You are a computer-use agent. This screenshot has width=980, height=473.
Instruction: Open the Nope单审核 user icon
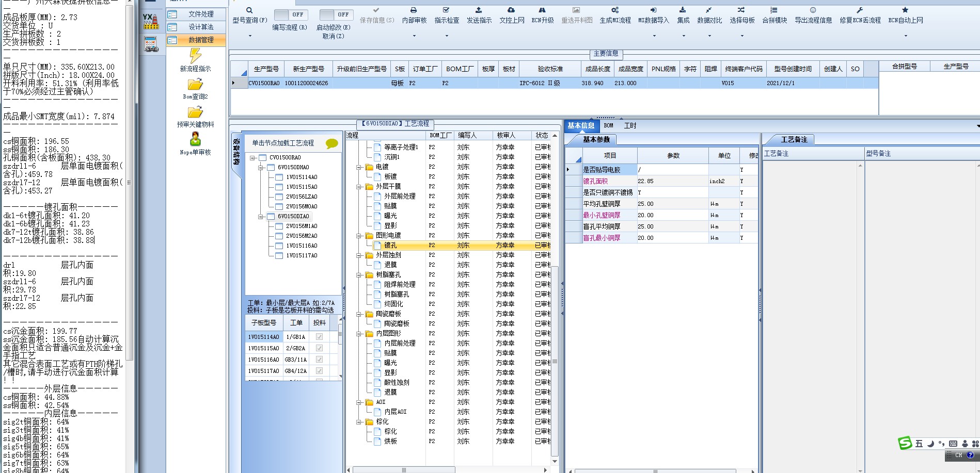[x=195, y=139]
